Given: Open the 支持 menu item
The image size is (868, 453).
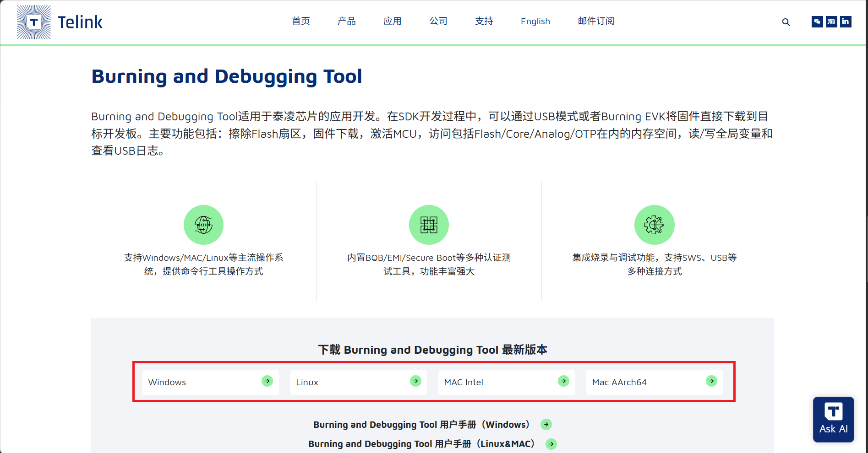Looking at the screenshot, I should pos(484,21).
